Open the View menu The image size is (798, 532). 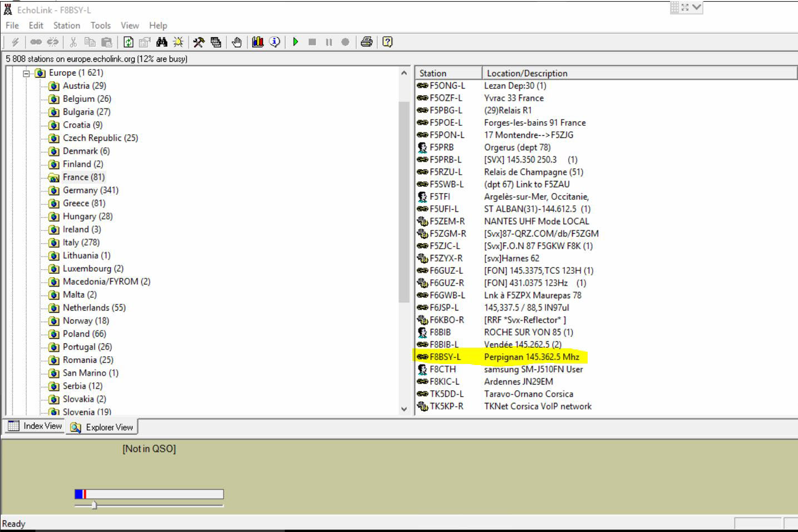(130, 26)
